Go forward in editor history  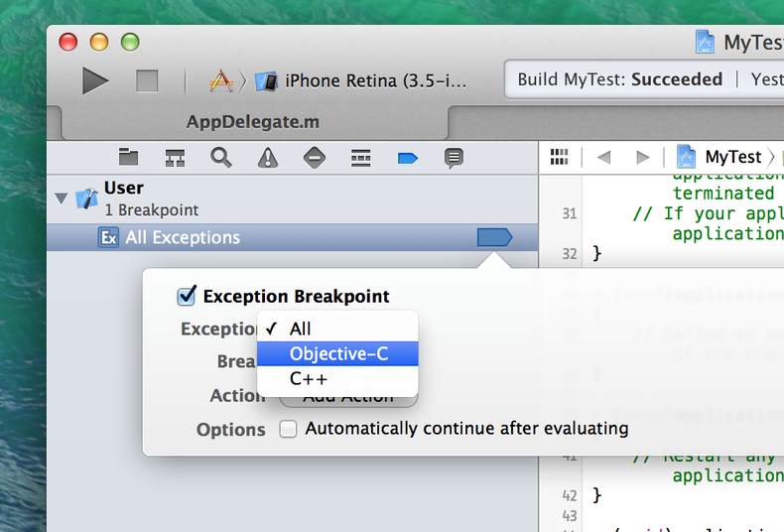[x=642, y=158]
